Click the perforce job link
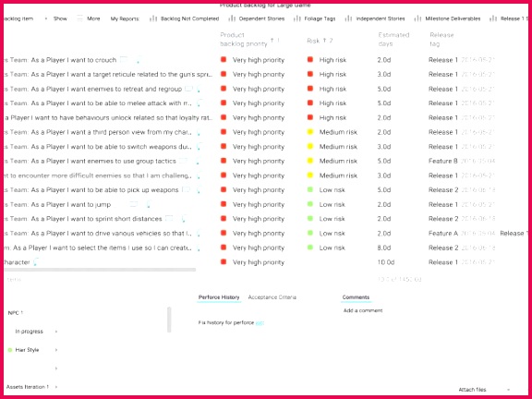This screenshot has height=399, width=532. (260, 322)
